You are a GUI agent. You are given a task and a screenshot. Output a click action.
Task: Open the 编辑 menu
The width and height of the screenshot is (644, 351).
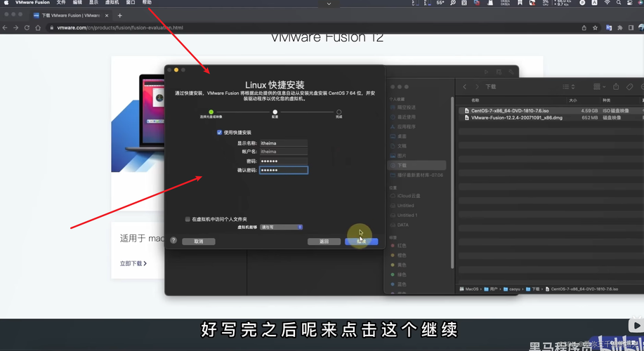[x=77, y=3]
